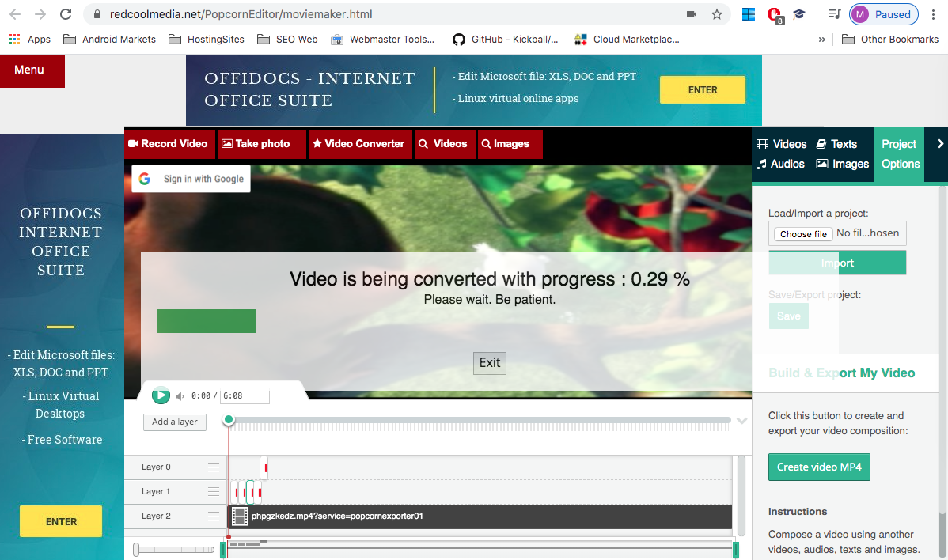Mute audio with the speaker icon
The height and width of the screenshot is (560, 948).
180,396
